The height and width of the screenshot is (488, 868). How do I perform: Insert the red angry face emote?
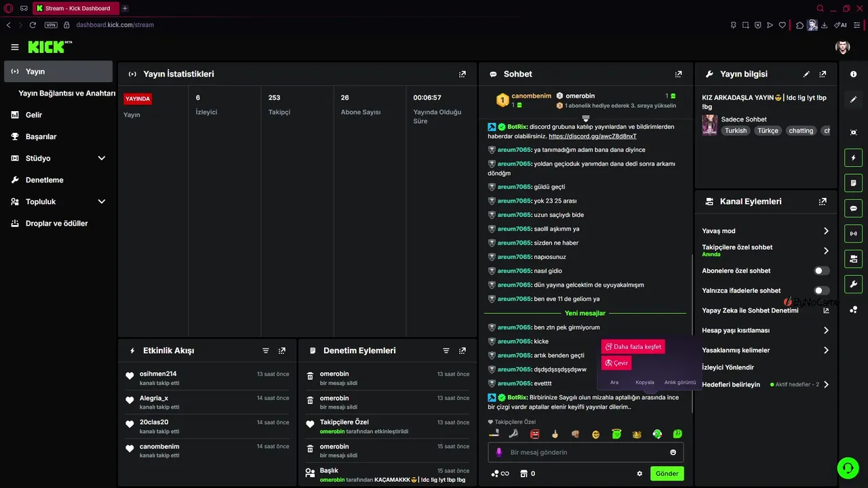click(534, 434)
